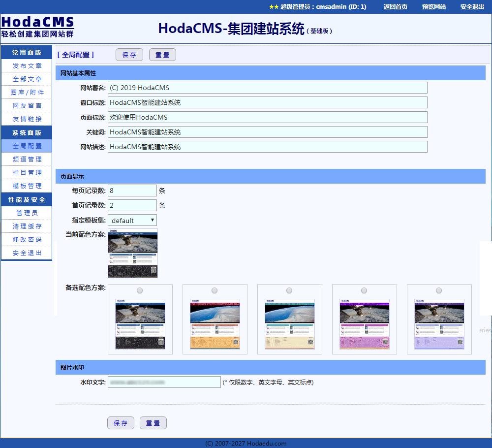Click the 页面显示 section header
Image resolution: width=492 pixels, height=448 pixels.
(271, 176)
